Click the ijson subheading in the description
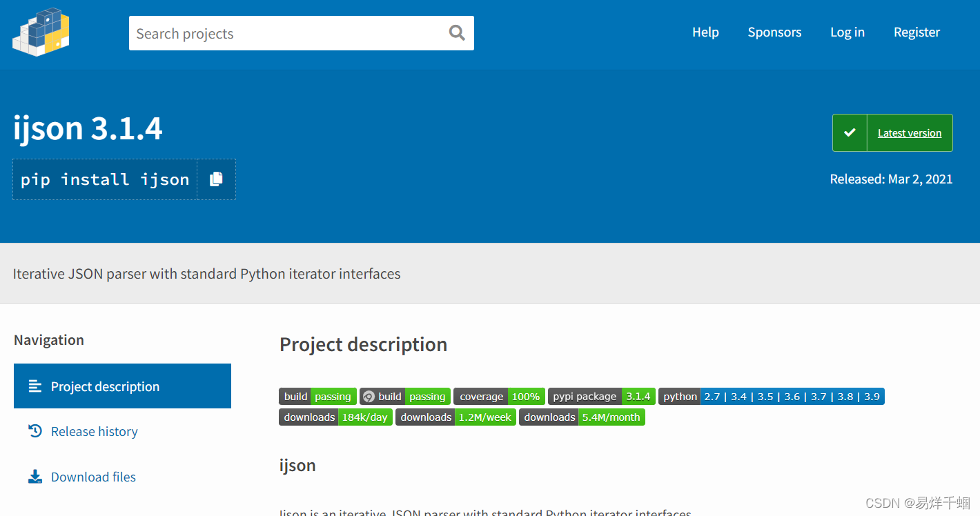Screen dimensions: 980x516 297,465
